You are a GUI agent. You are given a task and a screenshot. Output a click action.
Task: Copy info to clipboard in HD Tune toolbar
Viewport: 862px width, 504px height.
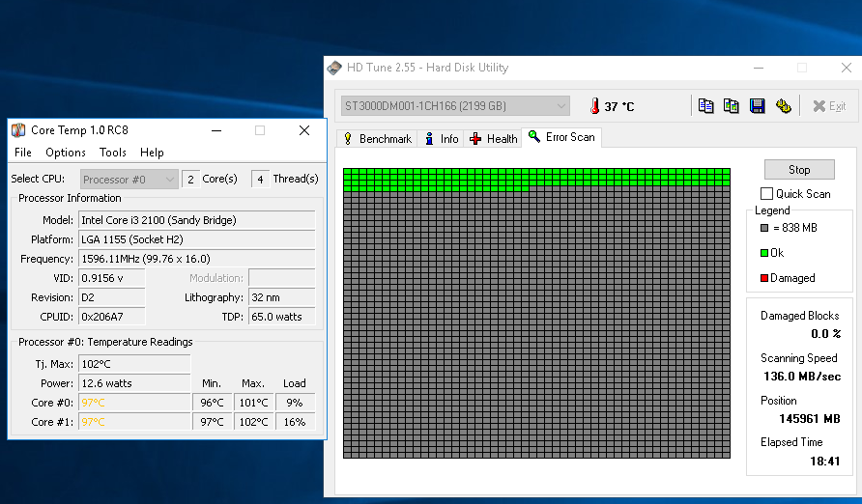[705, 106]
